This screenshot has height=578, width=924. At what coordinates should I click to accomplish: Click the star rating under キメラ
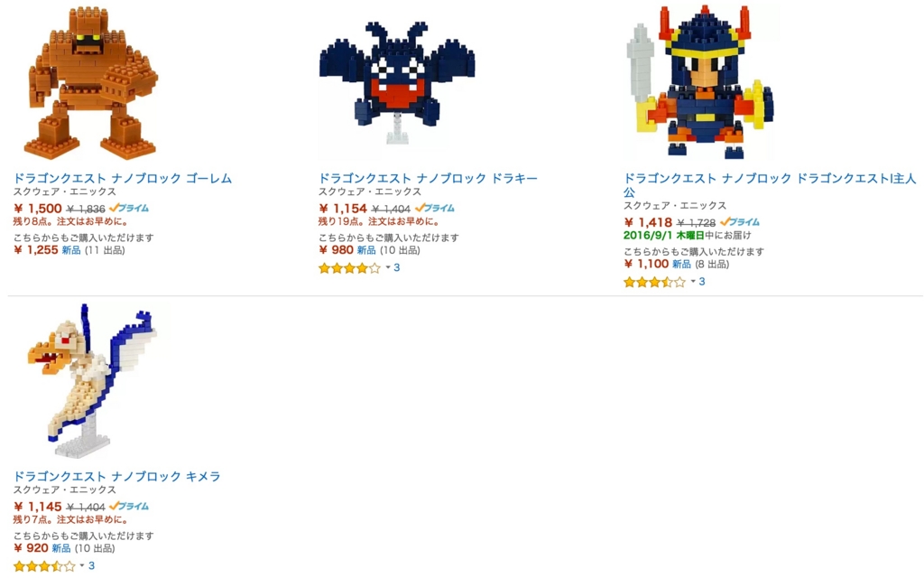(44, 566)
